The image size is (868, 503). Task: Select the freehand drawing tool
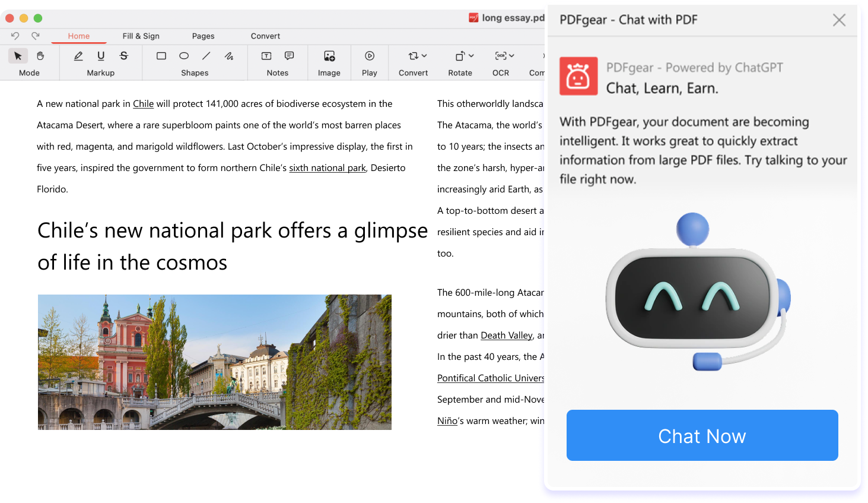pos(229,56)
